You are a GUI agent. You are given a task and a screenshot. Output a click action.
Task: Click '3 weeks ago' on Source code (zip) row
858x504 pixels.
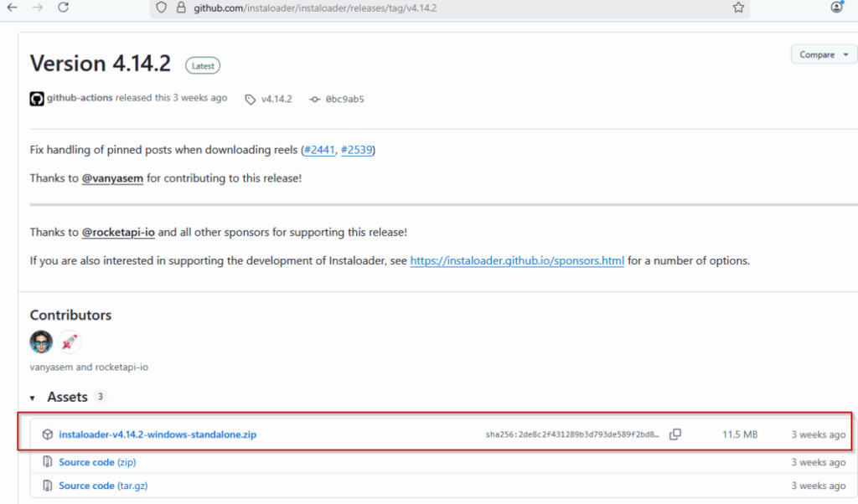(x=818, y=462)
